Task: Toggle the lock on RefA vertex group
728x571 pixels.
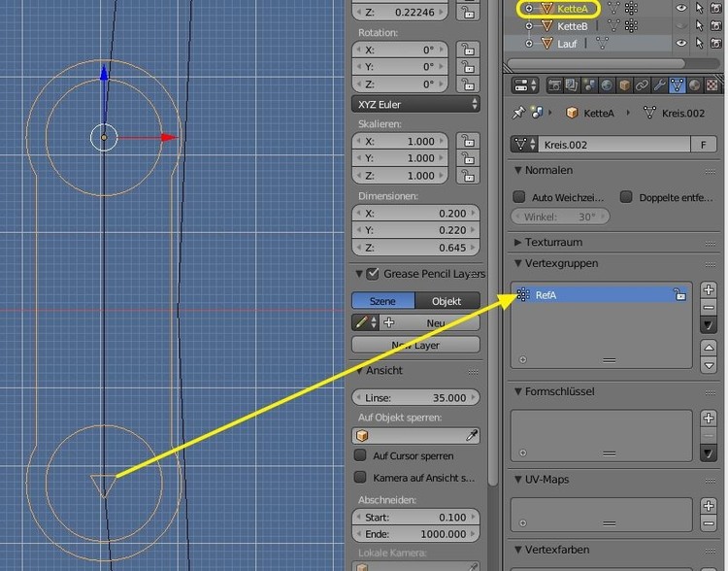Action: 680,294
